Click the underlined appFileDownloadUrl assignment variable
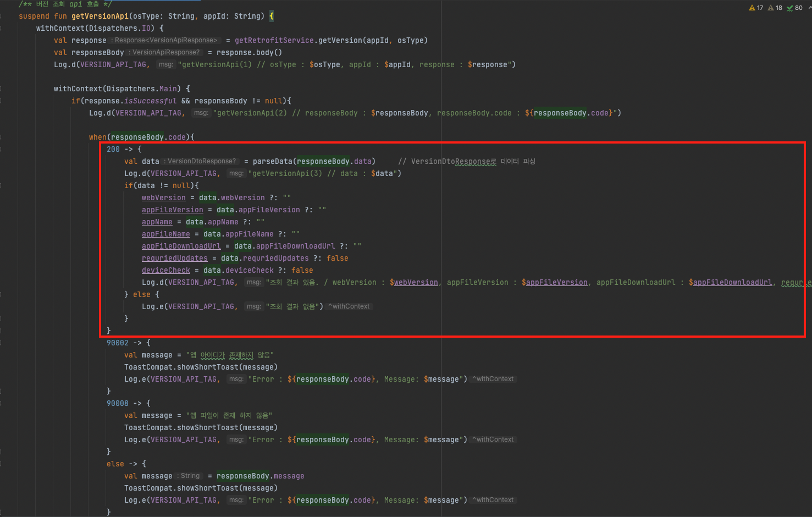The image size is (812, 517). click(x=181, y=246)
